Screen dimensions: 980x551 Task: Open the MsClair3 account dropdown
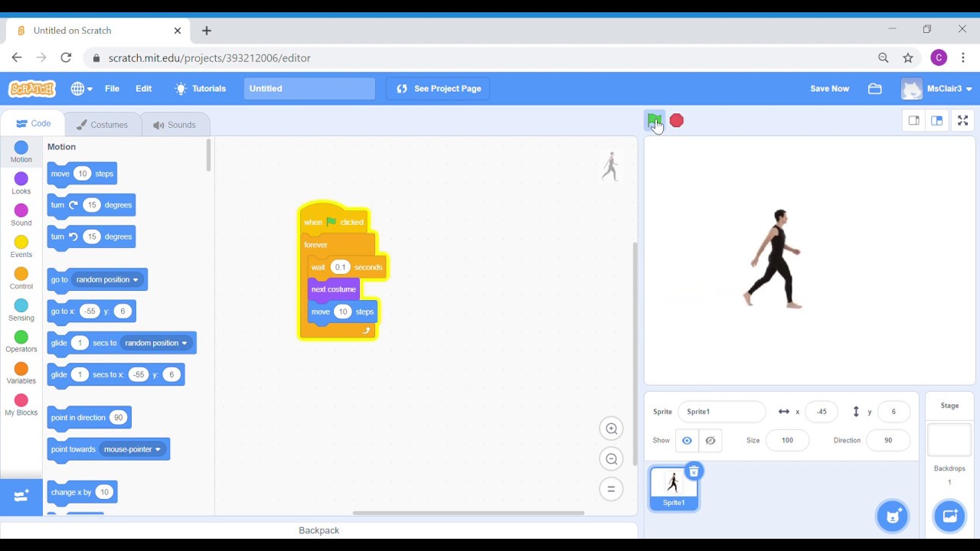[x=936, y=89]
